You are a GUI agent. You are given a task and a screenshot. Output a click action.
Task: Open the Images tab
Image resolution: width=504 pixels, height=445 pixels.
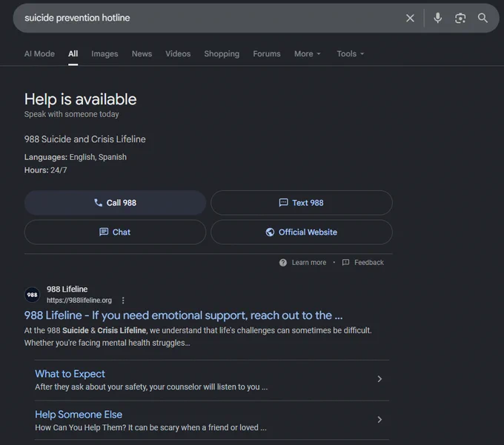tap(105, 53)
